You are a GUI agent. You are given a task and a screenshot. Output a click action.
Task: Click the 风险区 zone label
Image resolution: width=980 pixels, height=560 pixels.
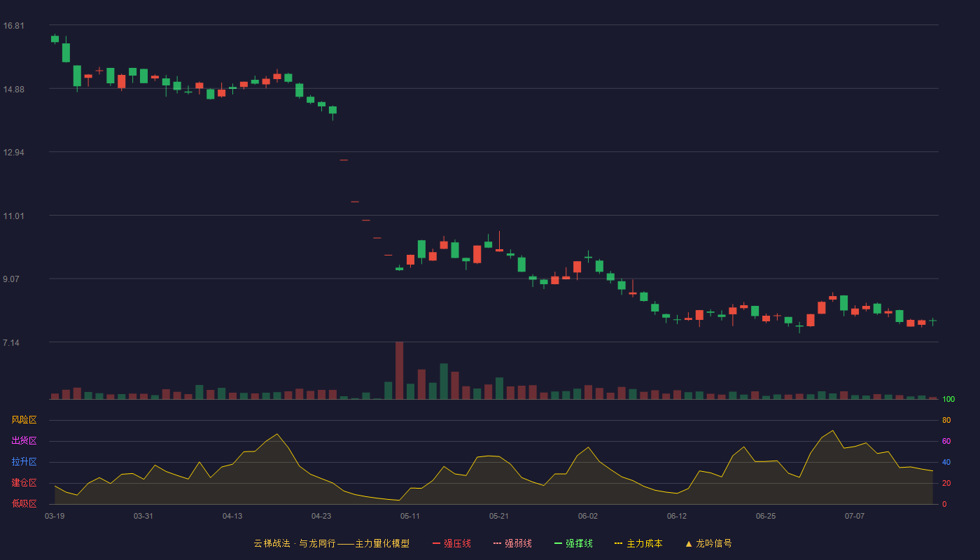click(24, 420)
